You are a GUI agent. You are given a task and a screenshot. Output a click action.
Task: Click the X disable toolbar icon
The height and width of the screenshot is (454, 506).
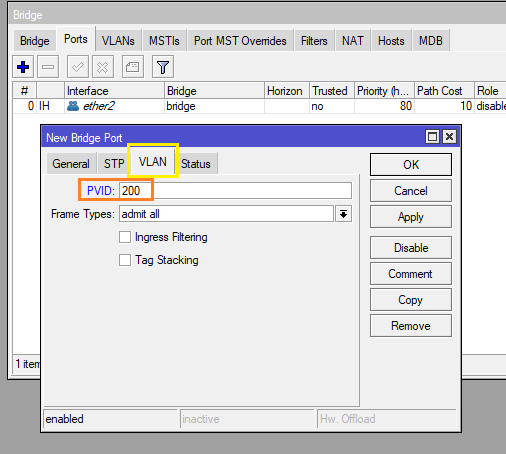103,67
